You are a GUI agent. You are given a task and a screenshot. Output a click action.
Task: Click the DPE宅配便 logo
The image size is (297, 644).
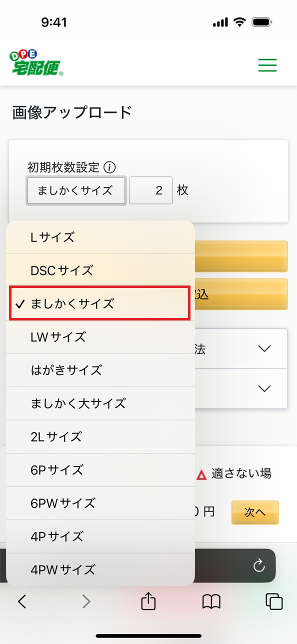[x=36, y=63]
